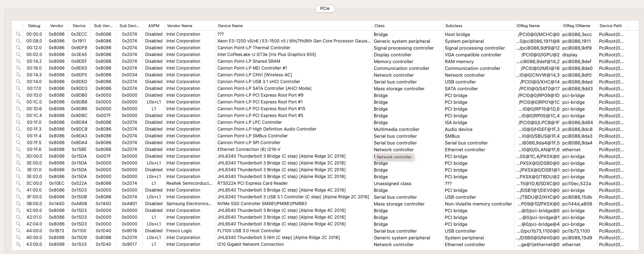The height and width of the screenshot is (254, 644).
Task: Sort by the Debug column header
Action: [34, 26]
